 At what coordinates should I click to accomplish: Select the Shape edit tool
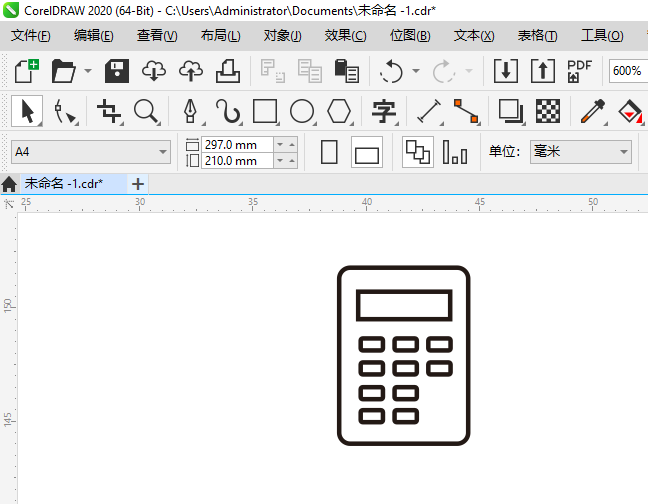pyautogui.click(x=65, y=111)
